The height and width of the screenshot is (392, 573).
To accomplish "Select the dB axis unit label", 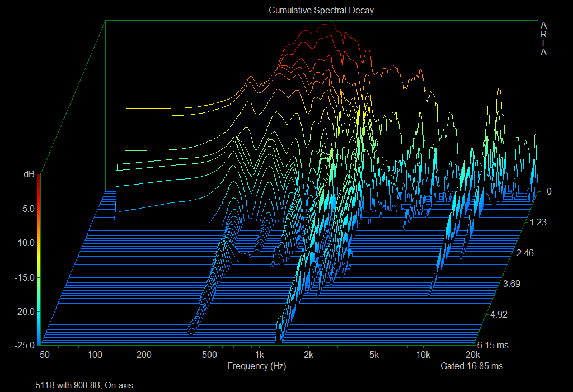I will 29,174.
